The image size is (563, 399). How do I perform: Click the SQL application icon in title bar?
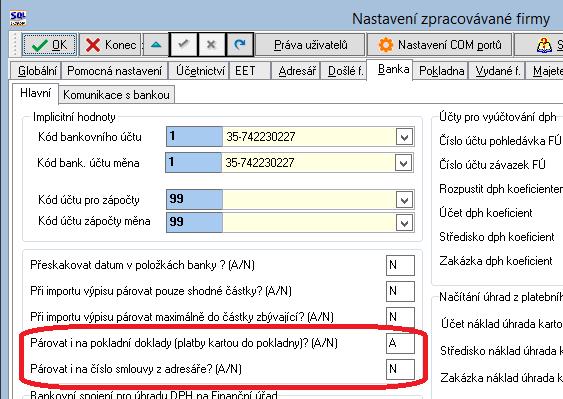18,18
